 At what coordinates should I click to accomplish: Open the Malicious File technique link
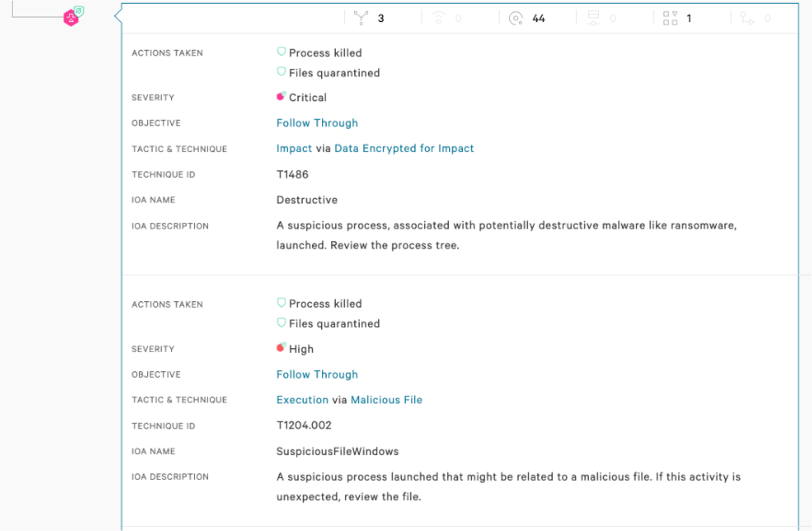coord(386,400)
